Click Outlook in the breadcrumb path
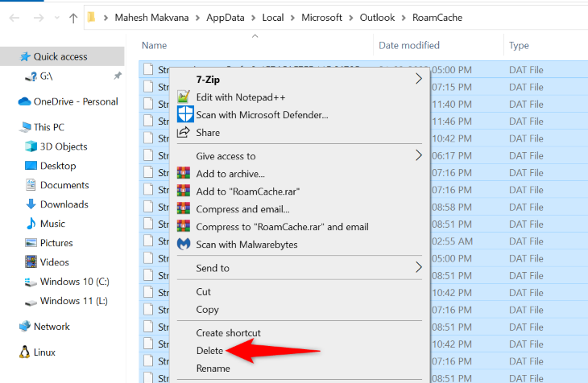 pyautogui.click(x=377, y=18)
